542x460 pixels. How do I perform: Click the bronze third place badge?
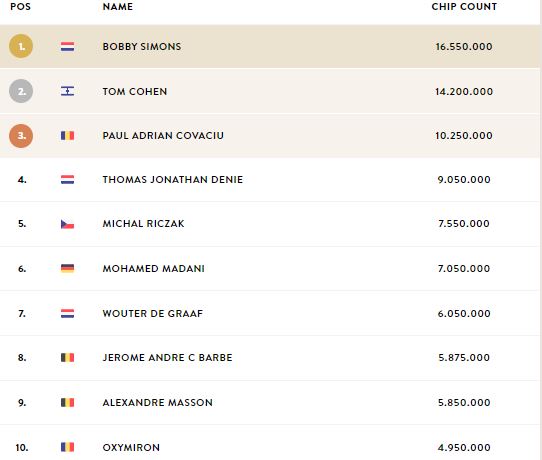tap(21, 136)
